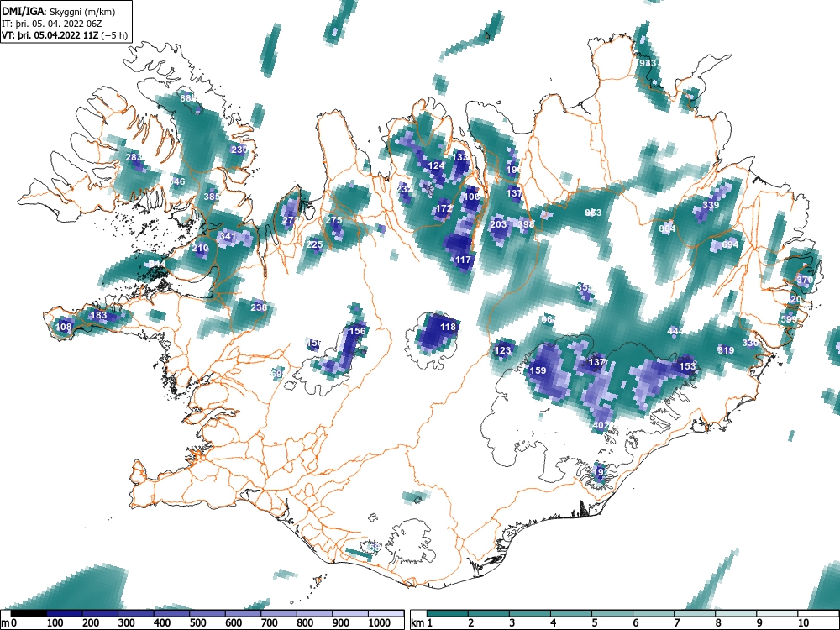Click the visibility value '203' on the map

coord(498,224)
